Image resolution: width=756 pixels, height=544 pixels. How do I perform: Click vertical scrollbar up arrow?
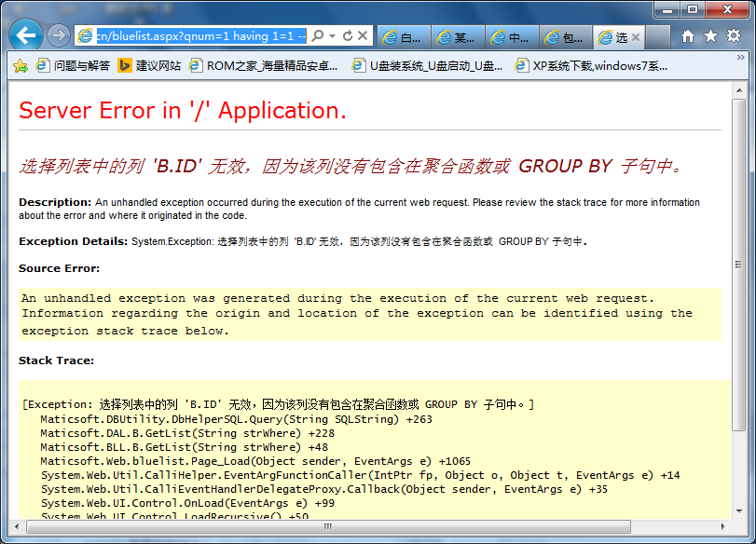(x=739, y=90)
